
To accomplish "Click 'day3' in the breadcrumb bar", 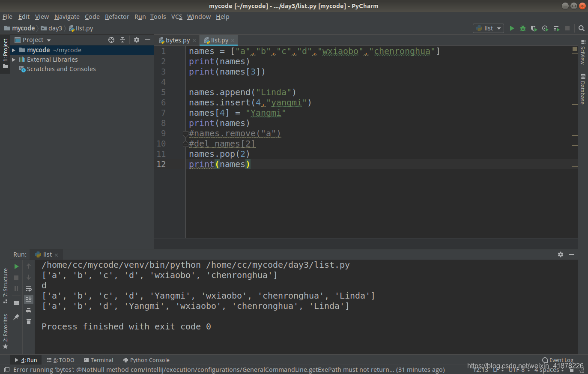I will (x=51, y=28).
